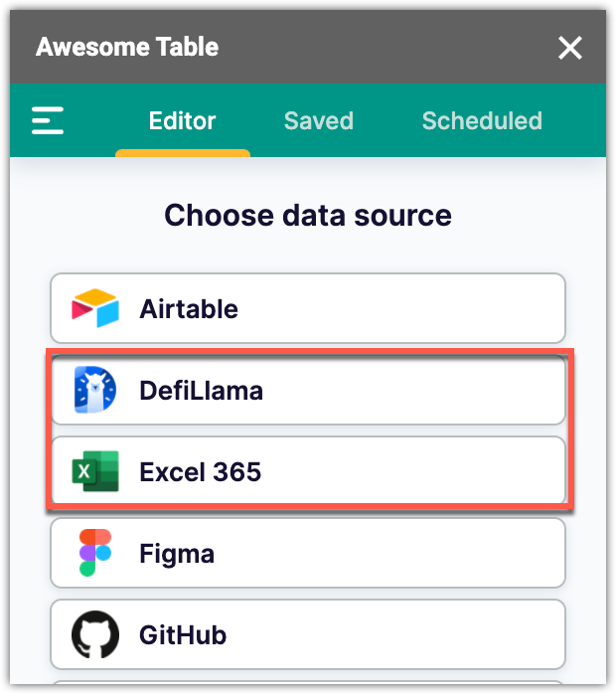Click the 'Awesome Table' title text

127,47
